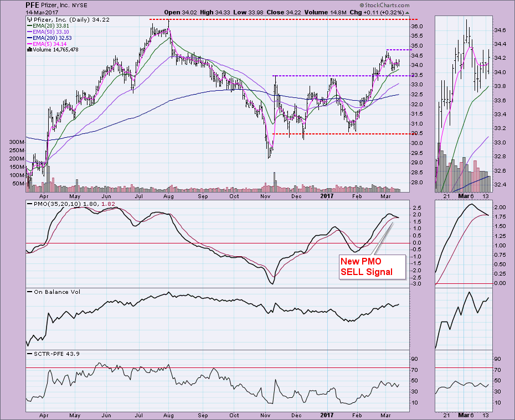Click the 28.0 price axis label
The width and height of the screenshot is (515, 420).
click(417, 183)
